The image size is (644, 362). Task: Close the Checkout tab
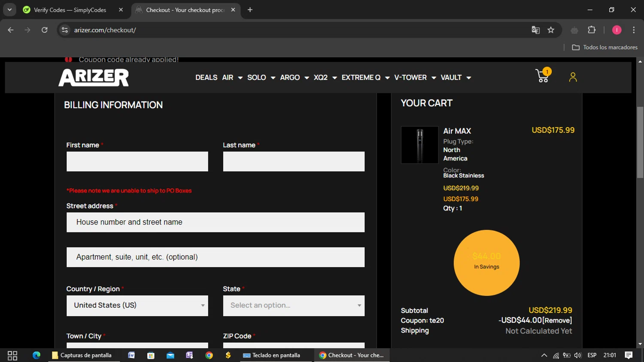tap(233, 10)
